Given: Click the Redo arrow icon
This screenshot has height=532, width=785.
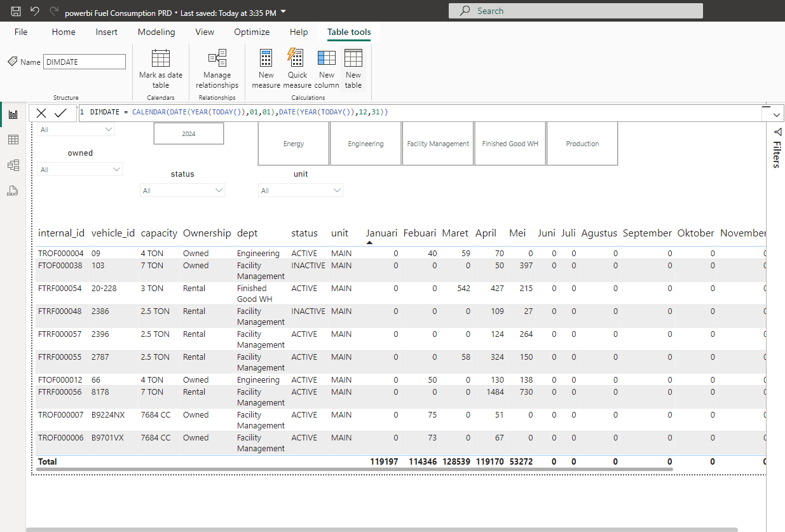Looking at the screenshot, I should click(54, 11).
